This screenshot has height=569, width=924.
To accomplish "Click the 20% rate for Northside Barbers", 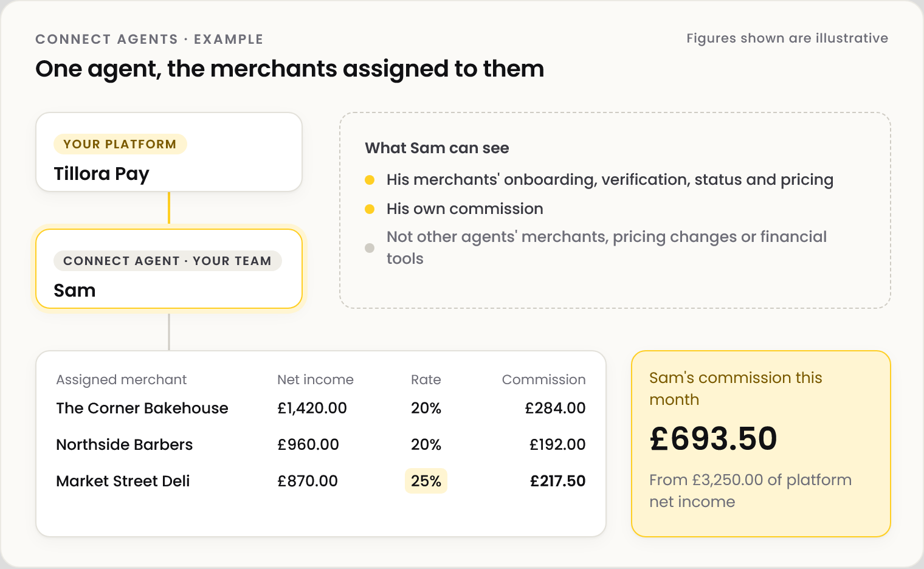I will pos(426,445).
